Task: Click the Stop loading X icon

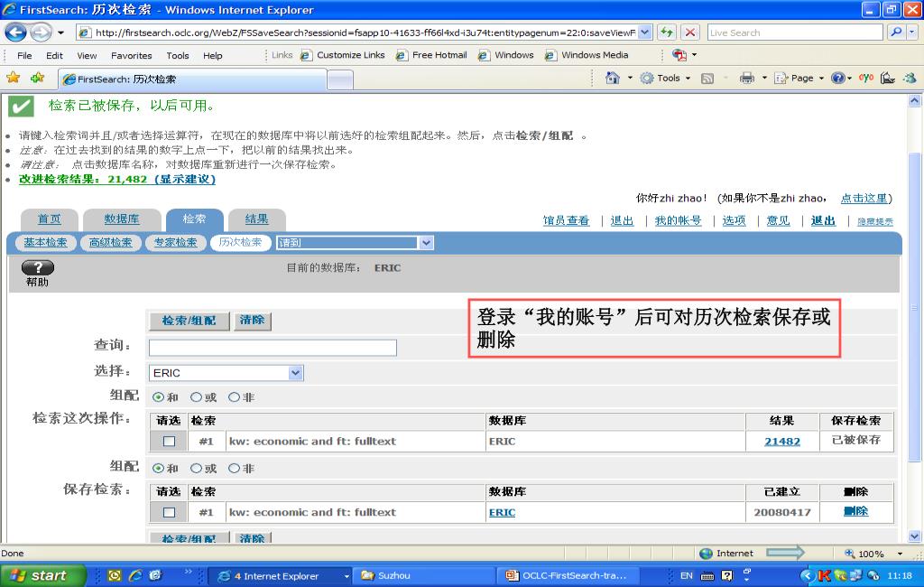Action: [689, 33]
